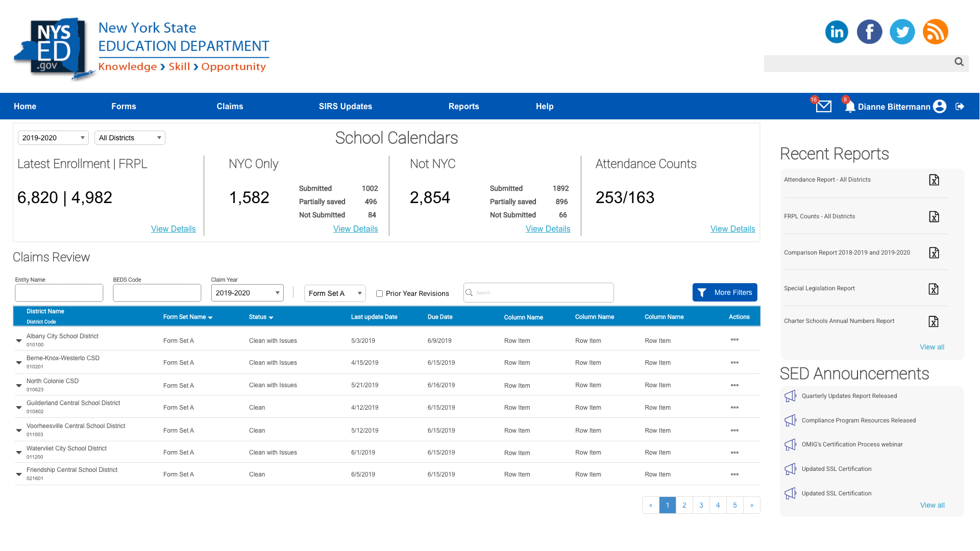Open the Claim Year 2019-2020 dropdown
Image resolution: width=980 pixels, height=551 pixels.
click(247, 293)
